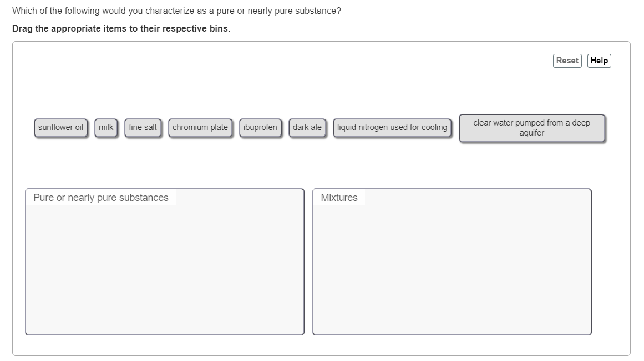Viewport: 644px width, 361px height.
Task: Click the milk draggable item
Action: click(106, 127)
